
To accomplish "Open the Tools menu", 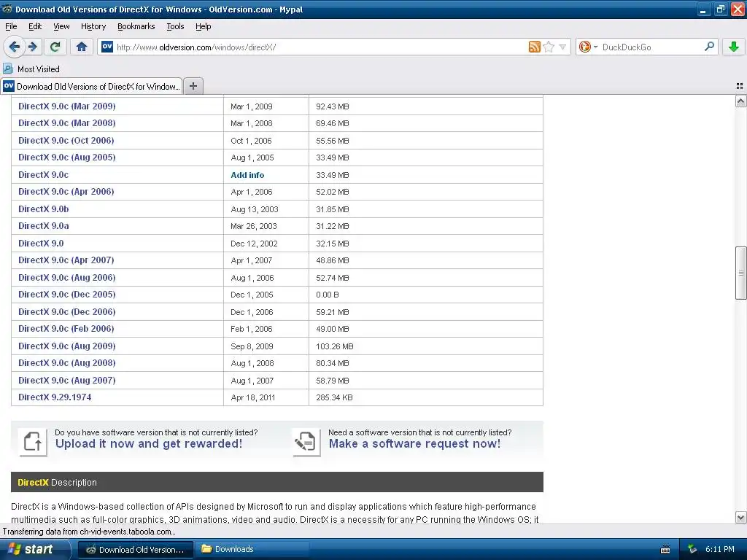I will [175, 27].
